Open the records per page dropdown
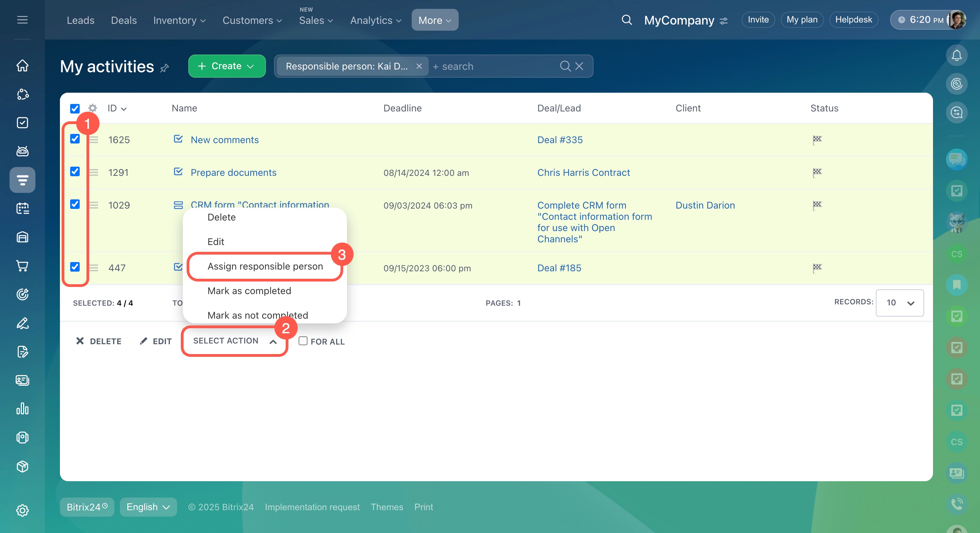Viewport: 980px width, 533px height. click(x=899, y=303)
